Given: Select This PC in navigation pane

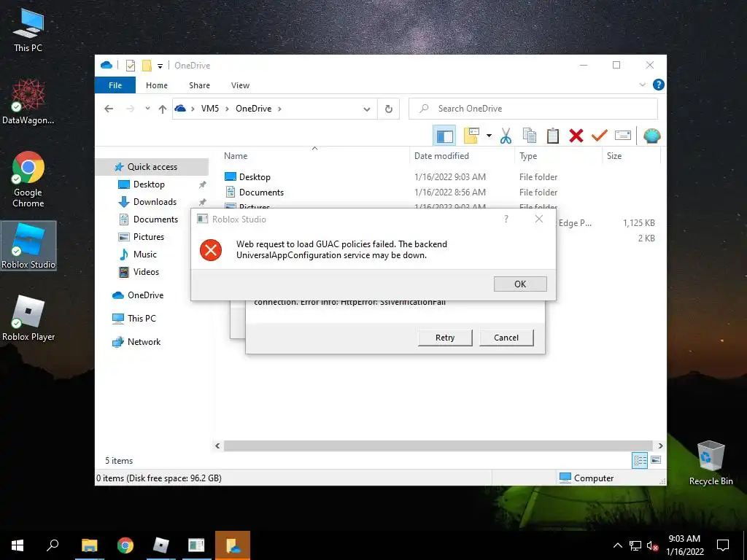Looking at the screenshot, I should tap(142, 319).
